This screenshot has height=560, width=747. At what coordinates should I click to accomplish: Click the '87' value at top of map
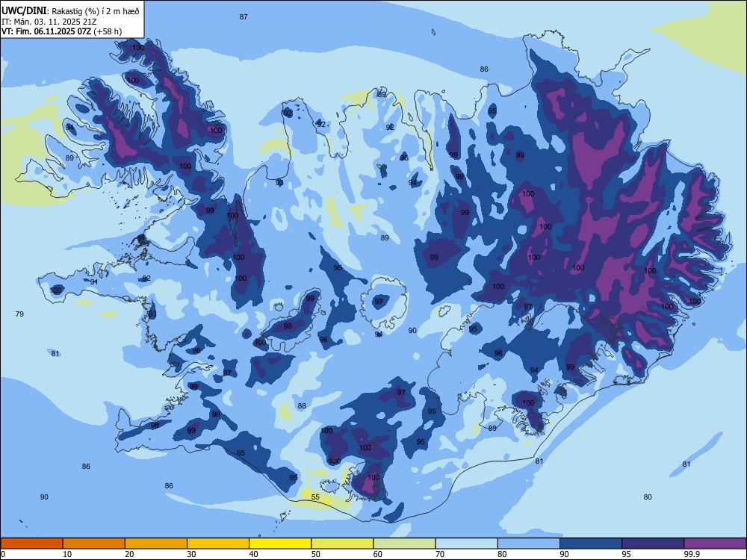pos(244,16)
